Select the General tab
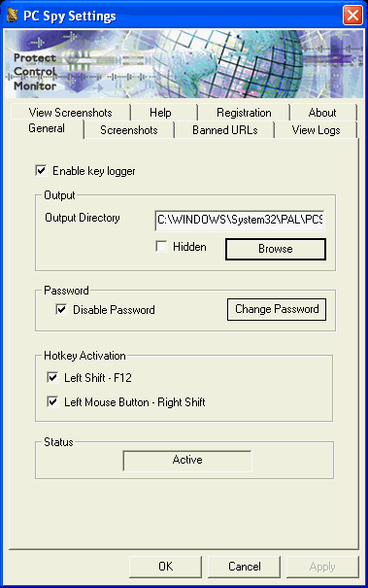 pos(47,128)
